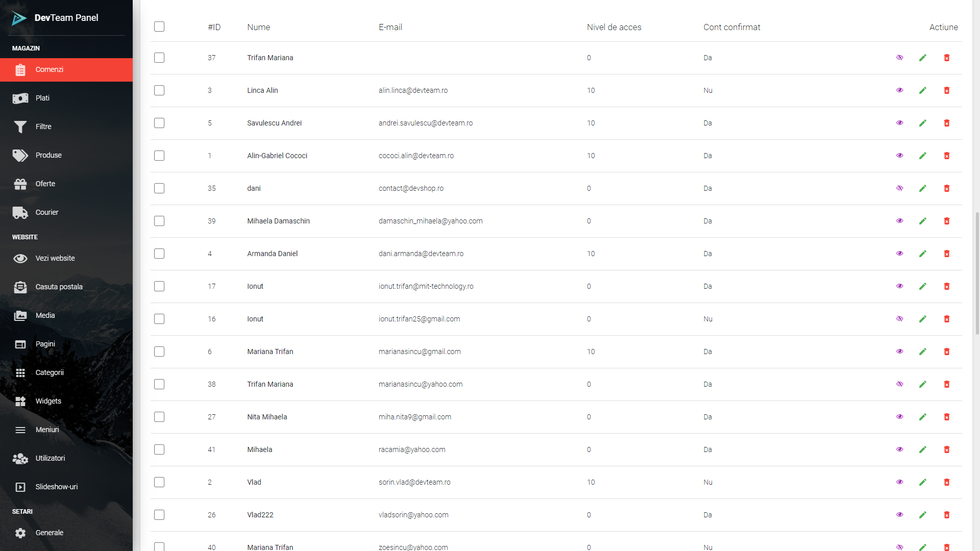This screenshot has width=980, height=551.
Task: Open the Comenzi menu item
Action: 50,70
